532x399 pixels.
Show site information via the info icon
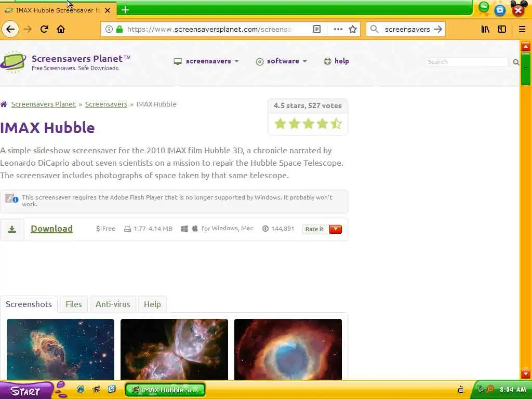(109, 29)
